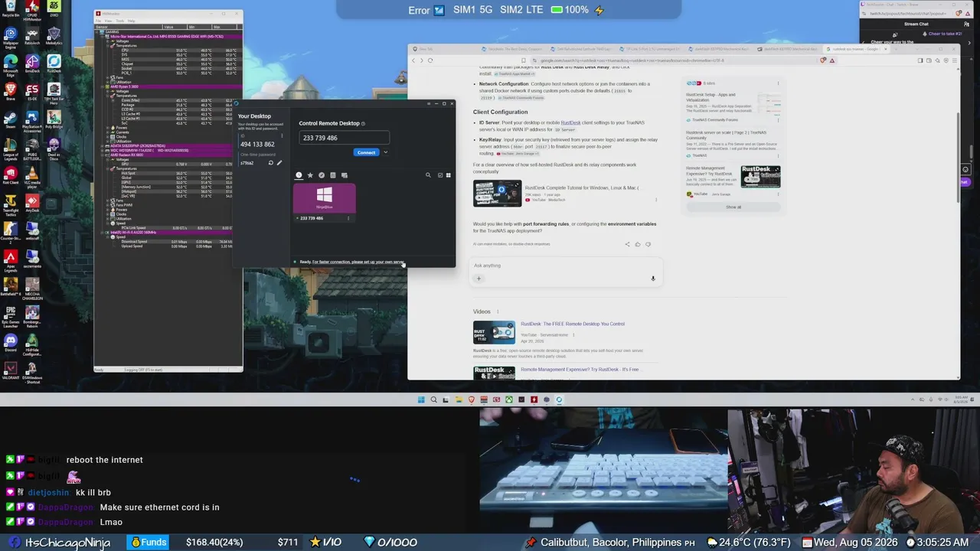Open Recent Sessions tab in RustDesk

pyautogui.click(x=299, y=175)
